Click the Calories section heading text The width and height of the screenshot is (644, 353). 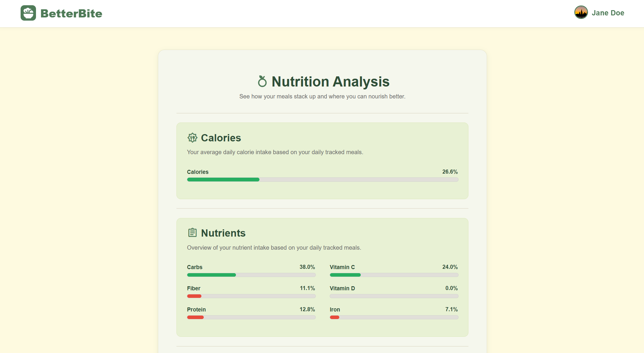click(221, 138)
